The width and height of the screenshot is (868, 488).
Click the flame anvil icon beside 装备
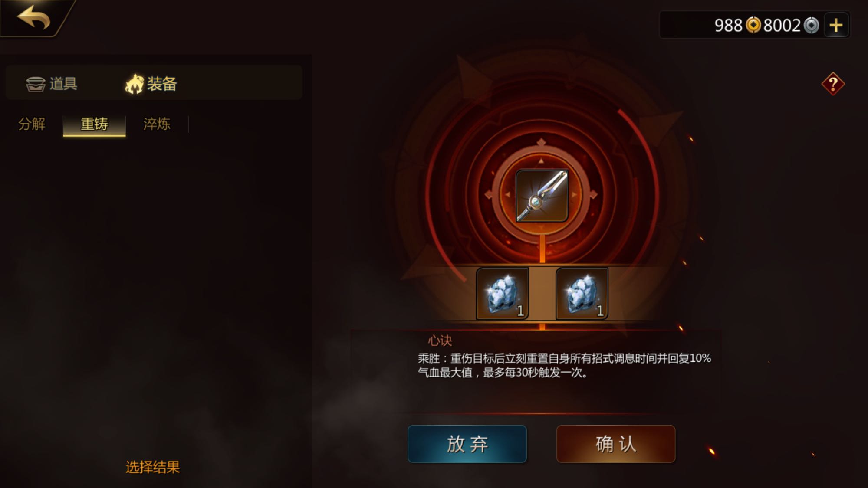click(135, 84)
